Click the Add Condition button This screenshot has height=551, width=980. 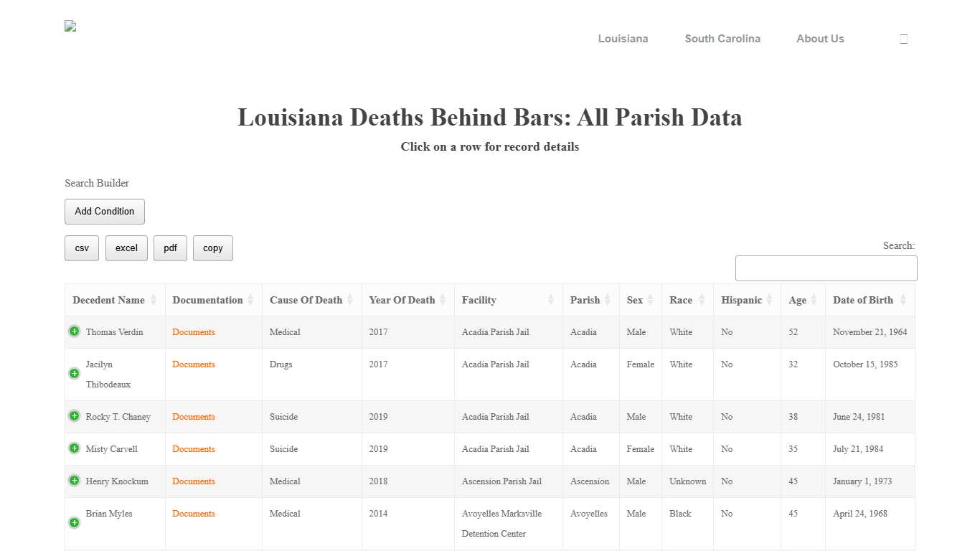click(105, 212)
